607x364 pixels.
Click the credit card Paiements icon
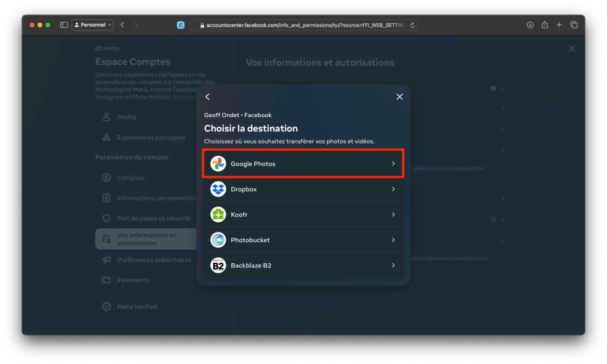106,280
